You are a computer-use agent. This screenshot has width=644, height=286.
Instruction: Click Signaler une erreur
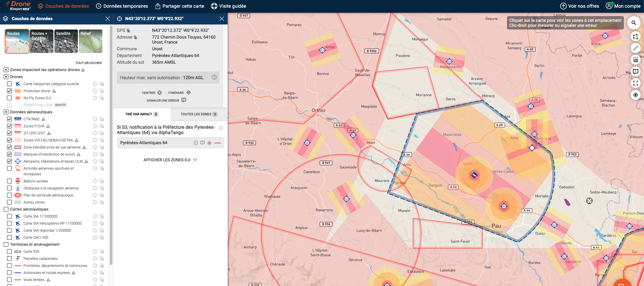point(166,100)
